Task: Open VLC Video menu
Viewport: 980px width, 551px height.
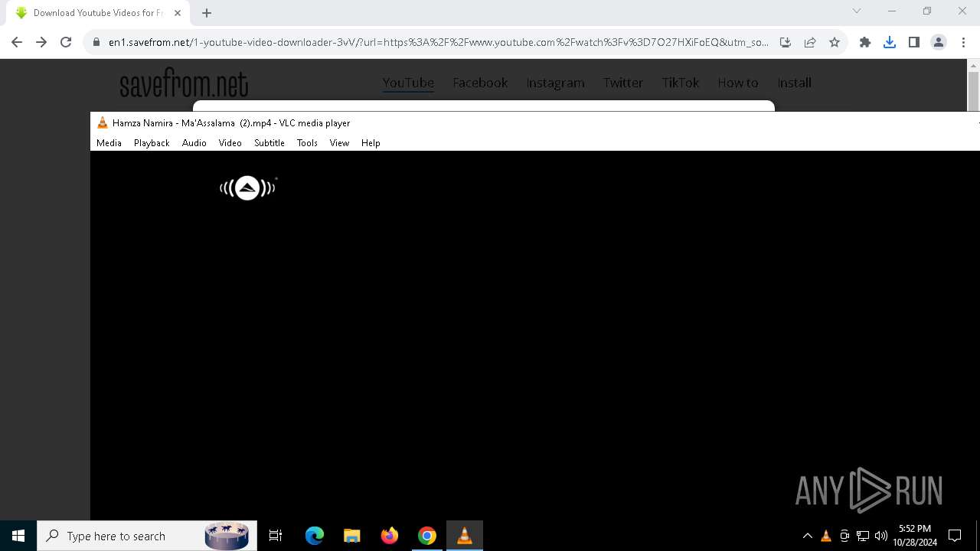Action: [230, 143]
